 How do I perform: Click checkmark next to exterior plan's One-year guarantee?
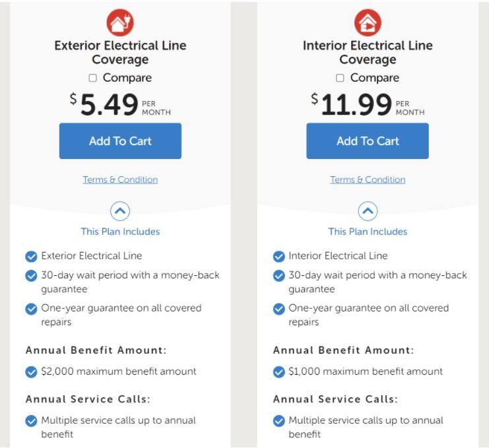(31, 309)
